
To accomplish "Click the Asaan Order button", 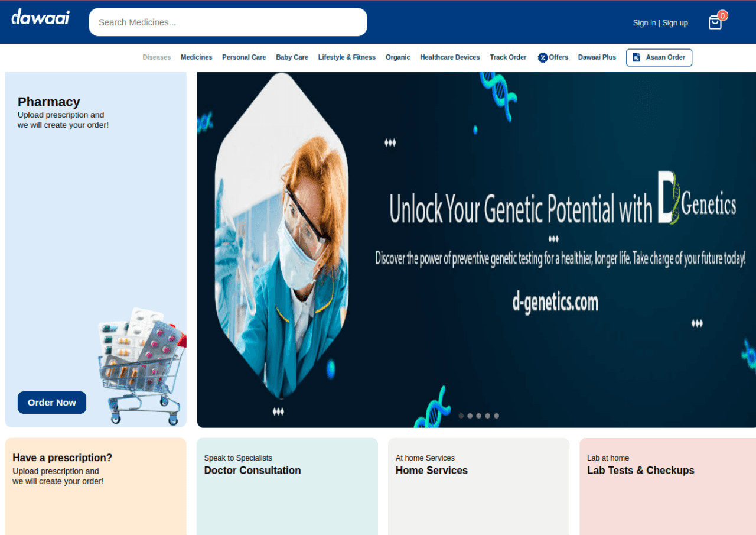I will (659, 57).
